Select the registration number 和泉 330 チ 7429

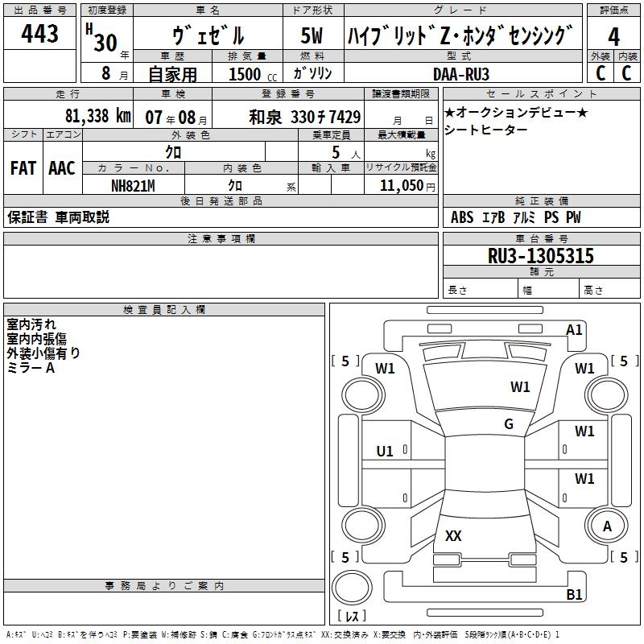(x=305, y=117)
